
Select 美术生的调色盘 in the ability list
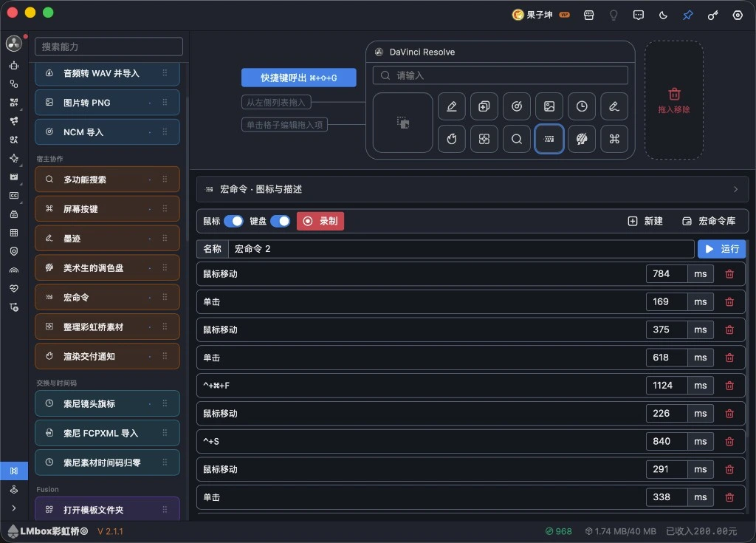(107, 267)
